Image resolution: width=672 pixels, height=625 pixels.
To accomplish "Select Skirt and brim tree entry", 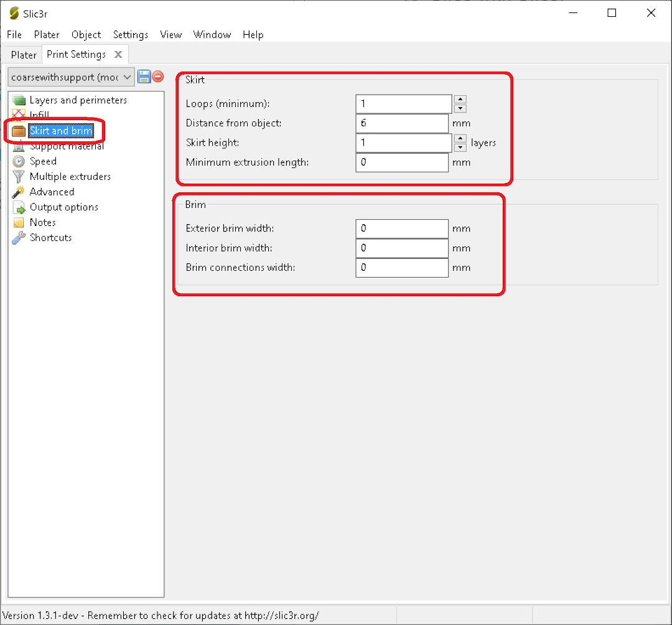I will [61, 131].
